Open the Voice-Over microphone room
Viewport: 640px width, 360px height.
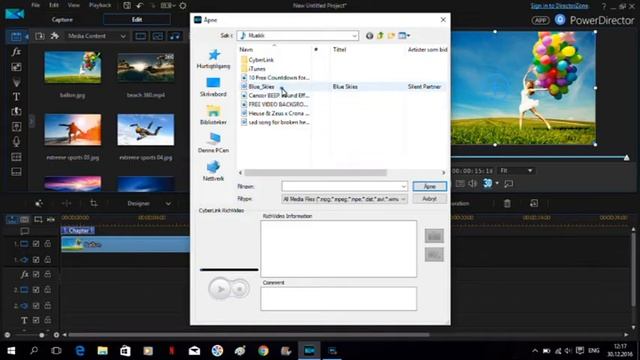point(16,142)
